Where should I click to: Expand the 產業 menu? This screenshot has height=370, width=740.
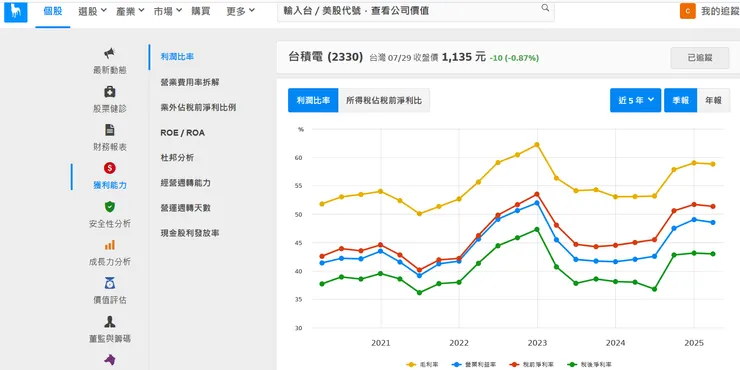coord(130,11)
